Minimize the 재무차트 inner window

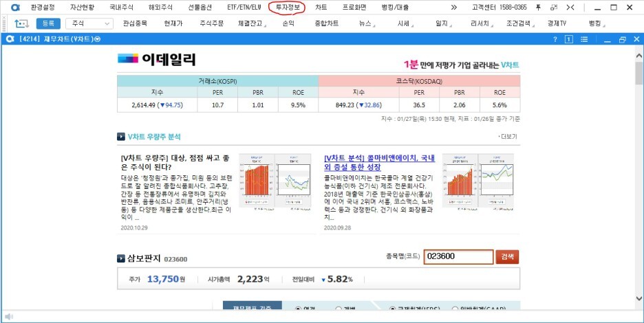coord(608,40)
